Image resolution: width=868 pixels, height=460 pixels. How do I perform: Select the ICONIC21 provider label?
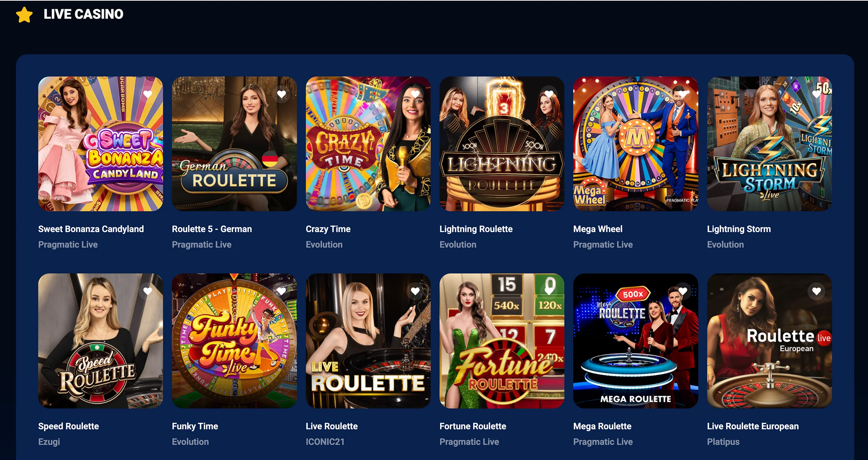pyautogui.click(x=325, y=442)
